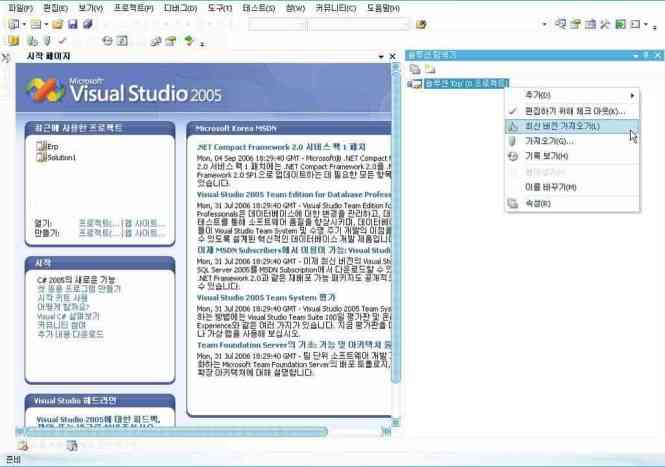Open .NET Compact Framework 2.0 news headline
Viewport: 665px width, 467px height.
pyautogui.click(x=282, y=147)
